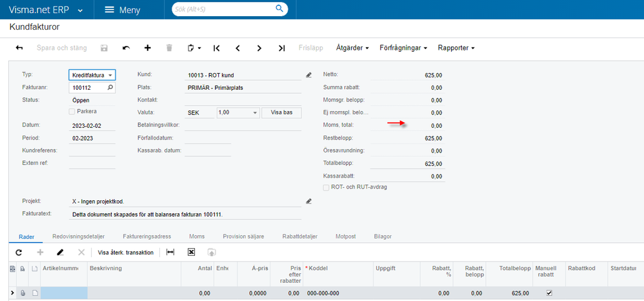Delete the invoice with the trash icon

(169, 48)
